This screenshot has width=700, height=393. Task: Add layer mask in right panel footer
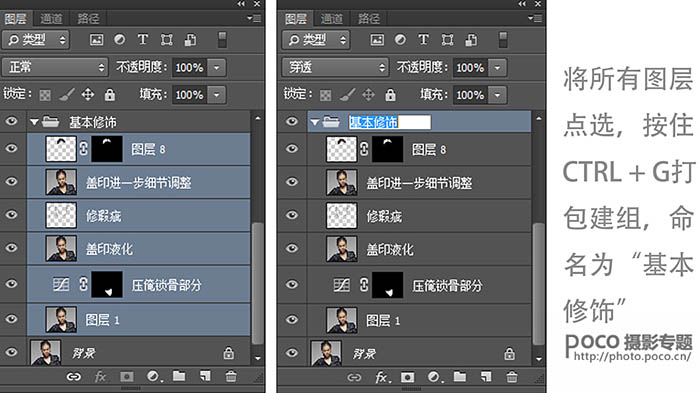tap(407, 377)
